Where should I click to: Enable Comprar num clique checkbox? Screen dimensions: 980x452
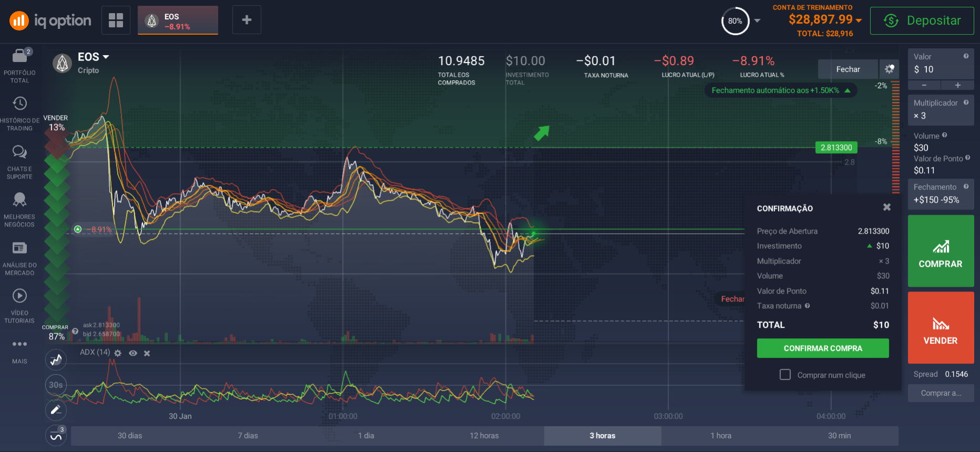tap(785, 375)
